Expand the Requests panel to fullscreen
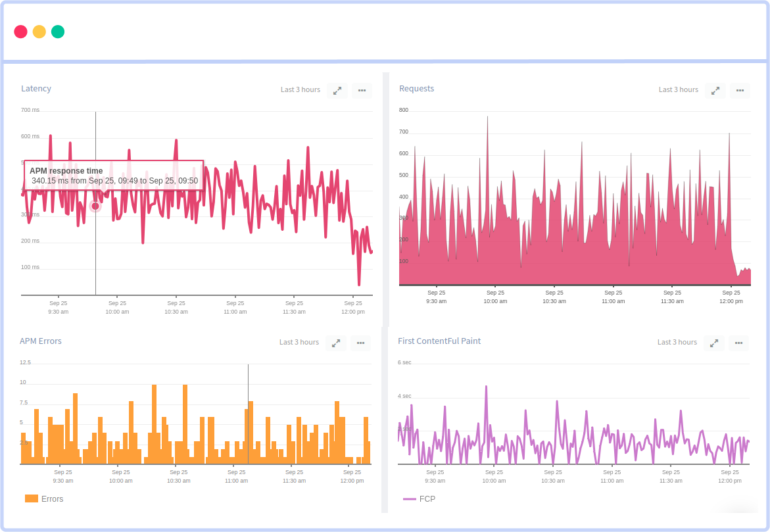Screen dimensions: 770x532 pos(715,90)
